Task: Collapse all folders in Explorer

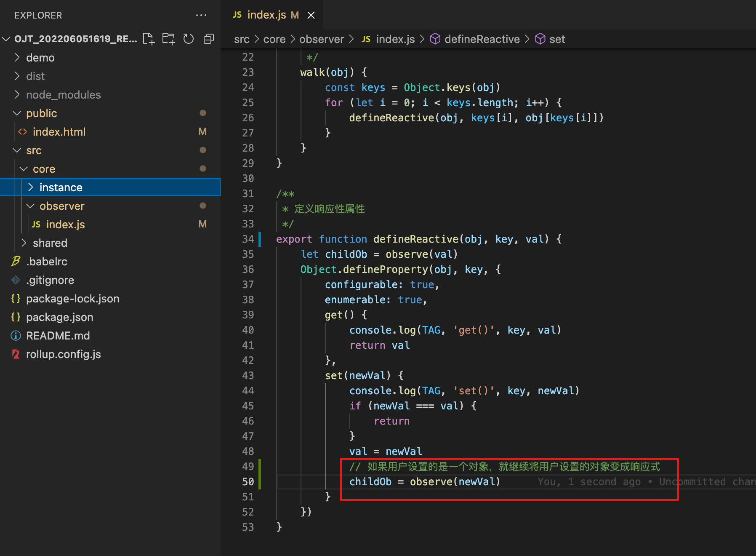Action: [209, 39]
